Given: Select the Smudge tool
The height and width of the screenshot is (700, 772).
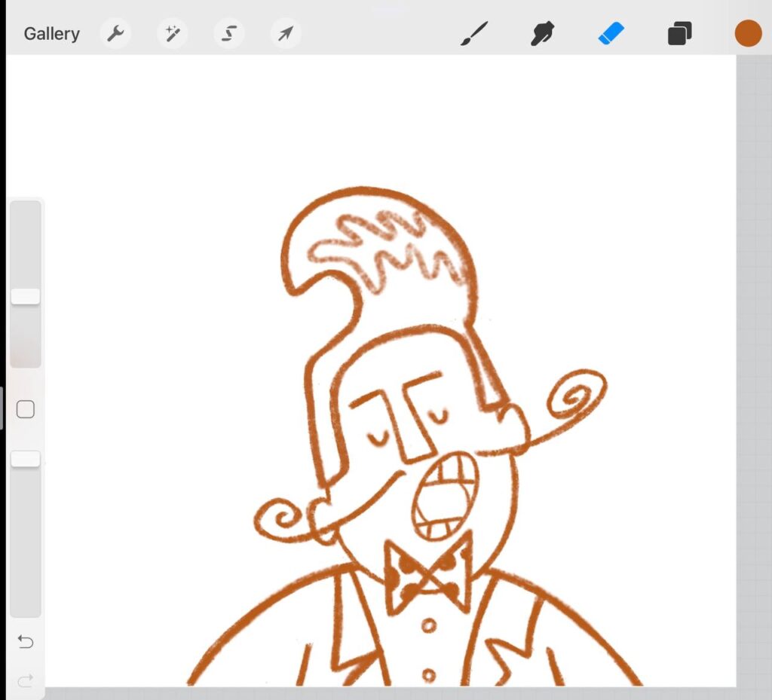Looking at the screenshot, I should pos(542,34).
